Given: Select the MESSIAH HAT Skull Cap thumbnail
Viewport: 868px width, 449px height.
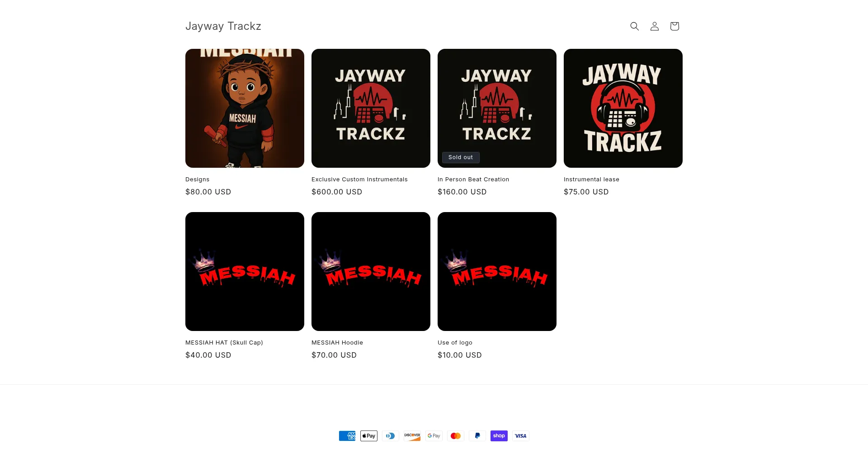Looking at the screenshot, I should (x=245, y=271).
